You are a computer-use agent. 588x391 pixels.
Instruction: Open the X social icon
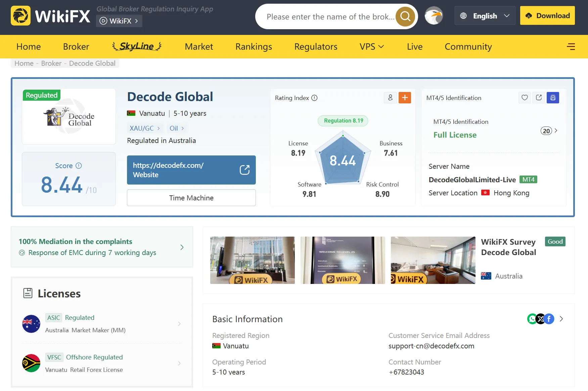[x=540, y=319]
